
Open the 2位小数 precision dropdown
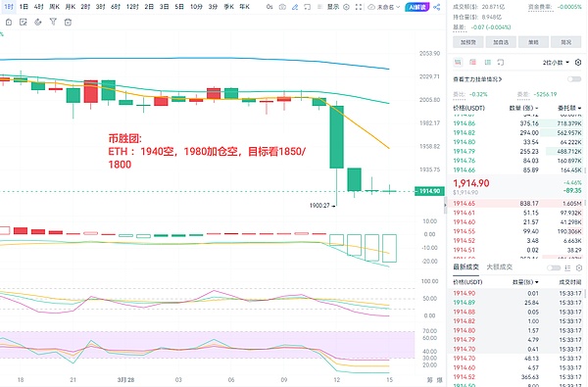click(x=556, y=63)
